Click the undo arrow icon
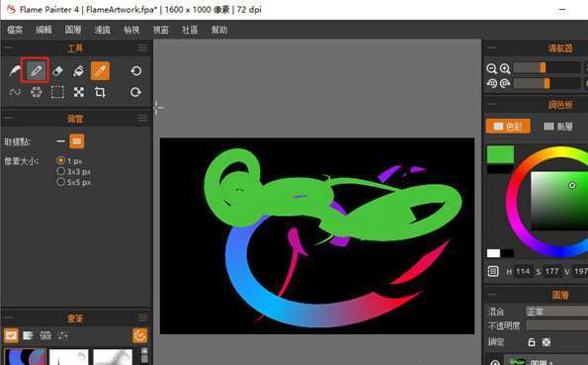 135,70
